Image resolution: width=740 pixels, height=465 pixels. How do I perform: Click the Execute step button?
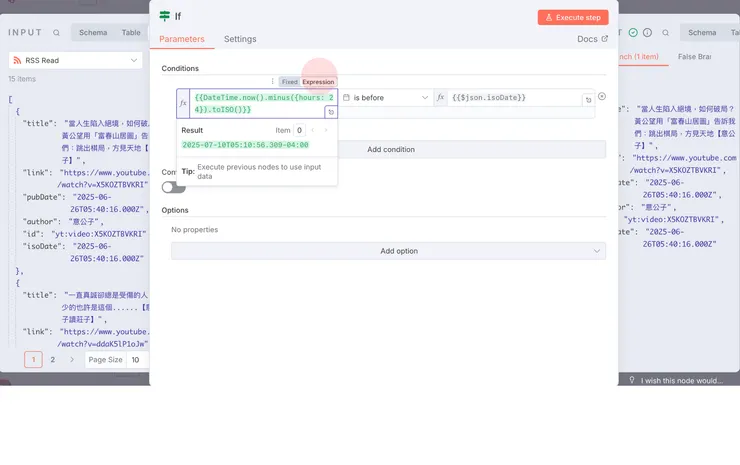[x=573, y=17]
